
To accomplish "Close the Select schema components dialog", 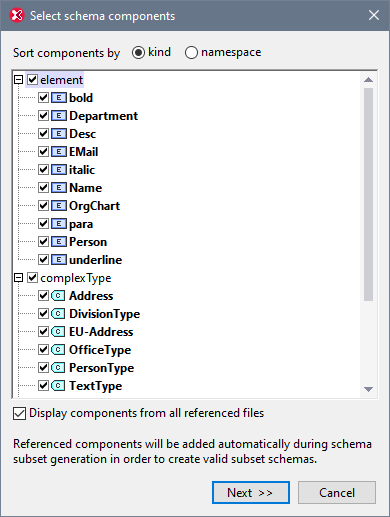I will (374, 15).
